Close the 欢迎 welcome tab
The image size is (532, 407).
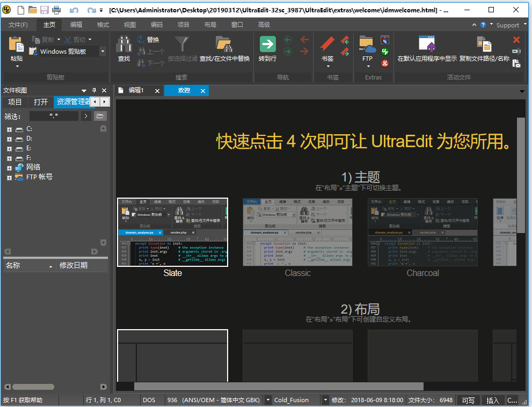[202, 91]
